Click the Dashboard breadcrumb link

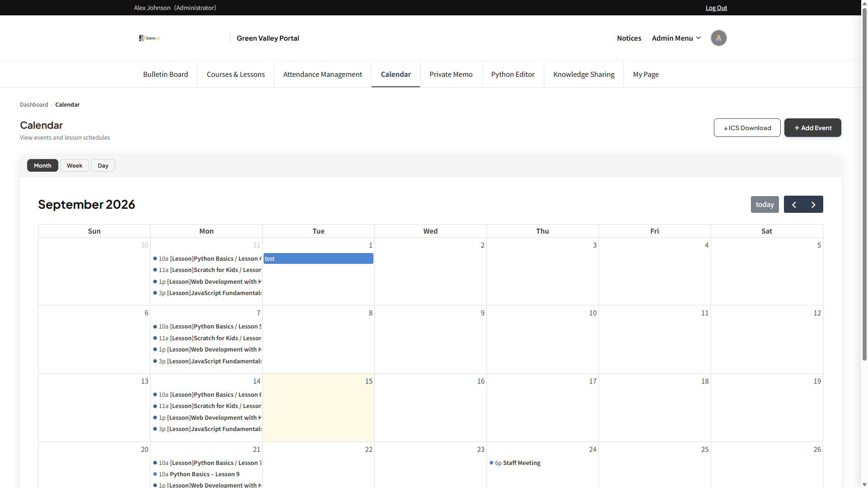tap(34, 104)
